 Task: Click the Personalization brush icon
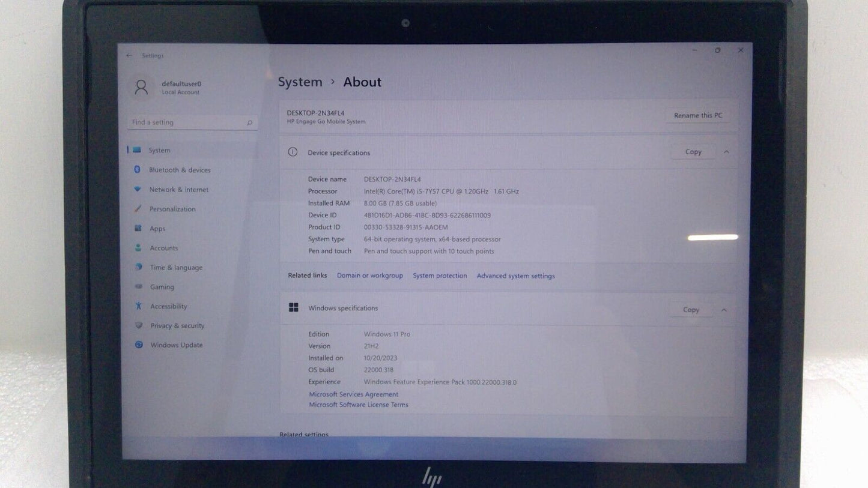click(138, 209)
